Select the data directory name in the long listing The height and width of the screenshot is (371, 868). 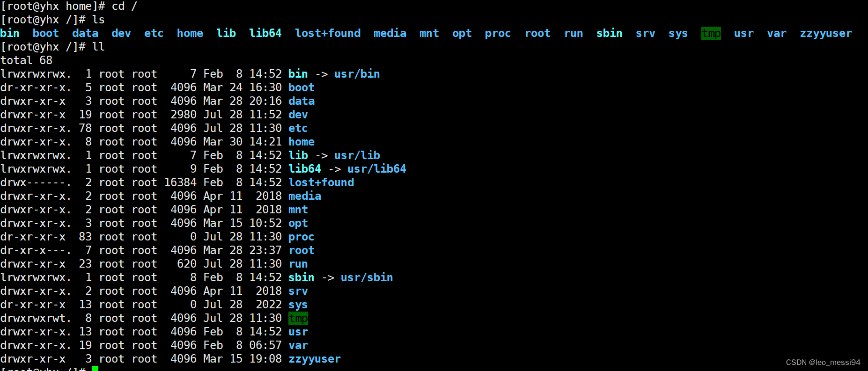[x=301, y=101]
